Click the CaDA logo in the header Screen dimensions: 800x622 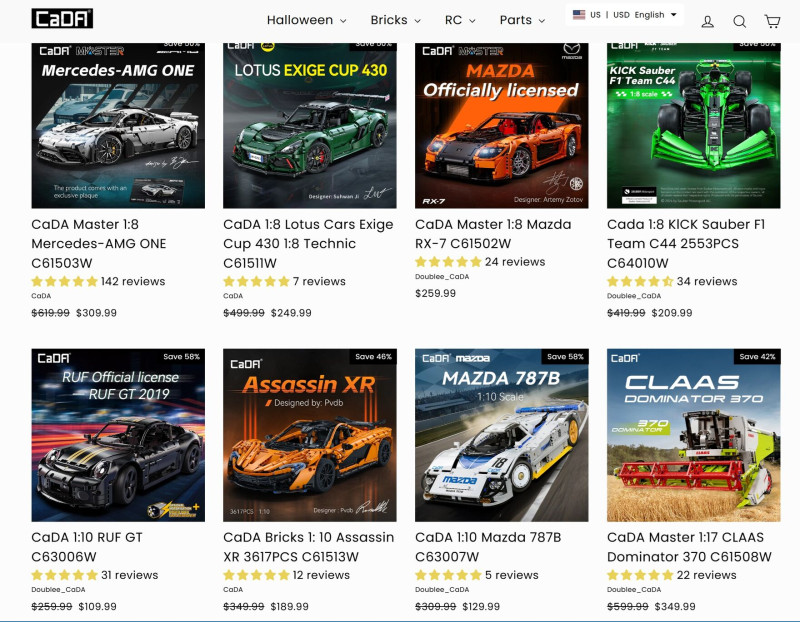62,18
